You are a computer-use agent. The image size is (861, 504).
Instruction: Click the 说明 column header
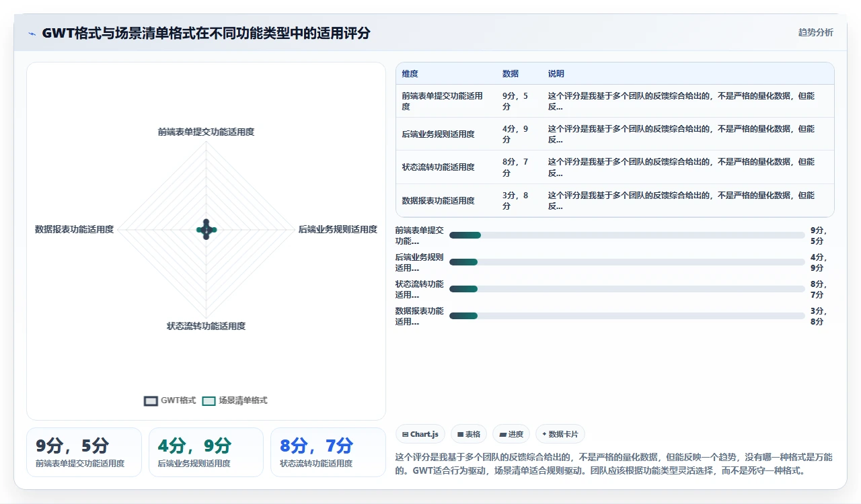556,74
